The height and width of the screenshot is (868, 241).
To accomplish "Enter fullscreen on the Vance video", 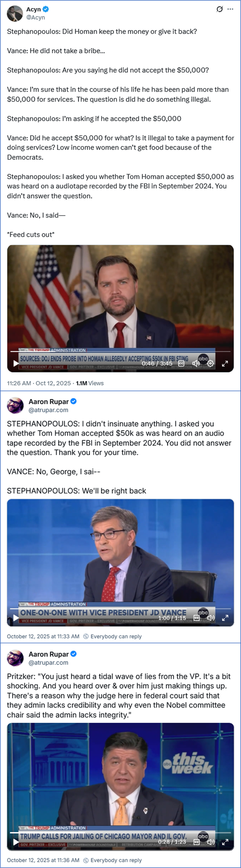I will 225,364.
